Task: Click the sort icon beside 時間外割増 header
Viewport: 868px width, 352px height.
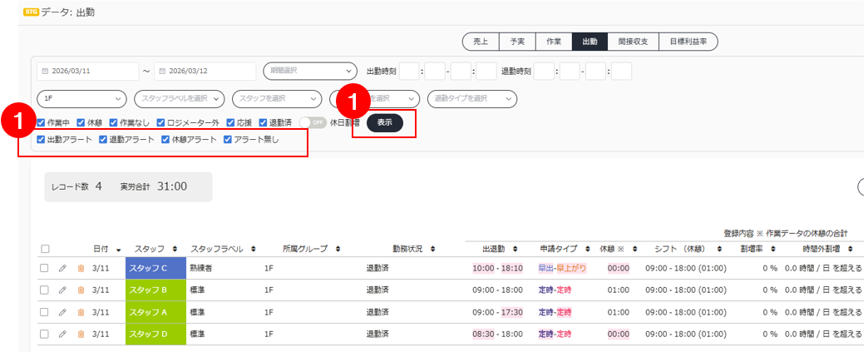Action: click(851, 249)
